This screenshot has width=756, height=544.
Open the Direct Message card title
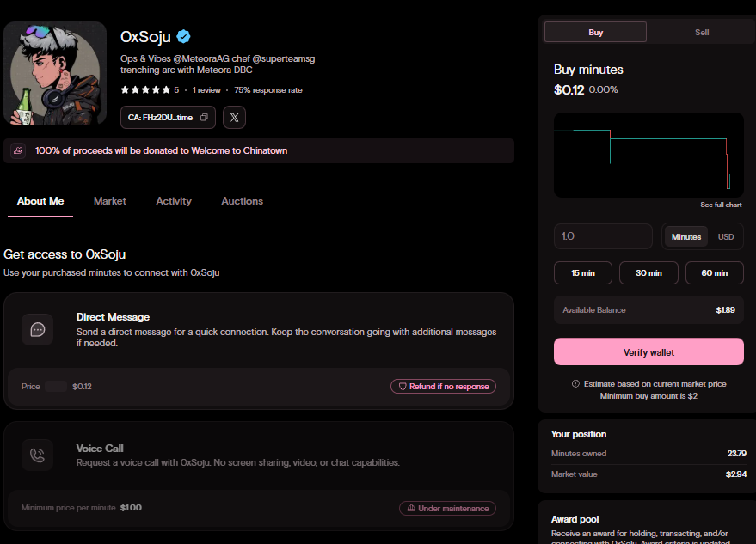[x=113, y=317]
